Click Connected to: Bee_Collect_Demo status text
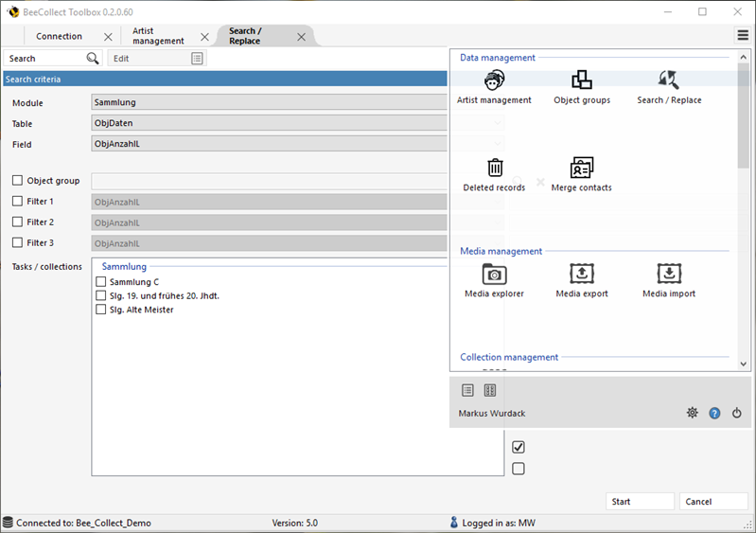Screen dimensions: 756x533 click(x=83, y=523)
